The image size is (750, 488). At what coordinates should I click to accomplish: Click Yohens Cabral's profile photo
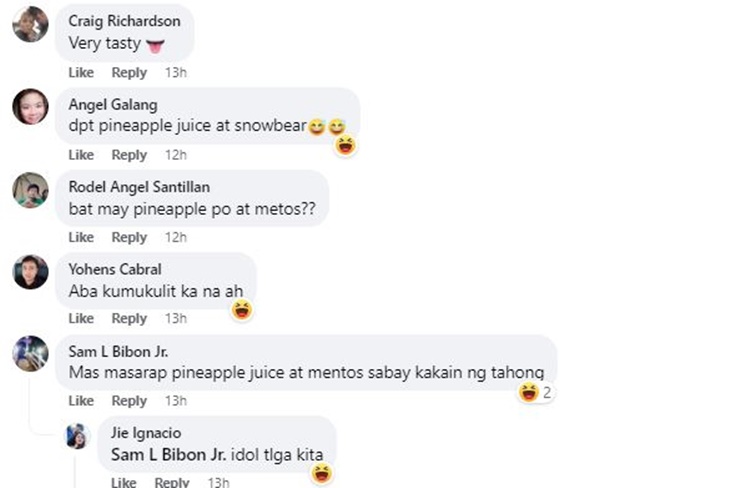click(30, 271)
